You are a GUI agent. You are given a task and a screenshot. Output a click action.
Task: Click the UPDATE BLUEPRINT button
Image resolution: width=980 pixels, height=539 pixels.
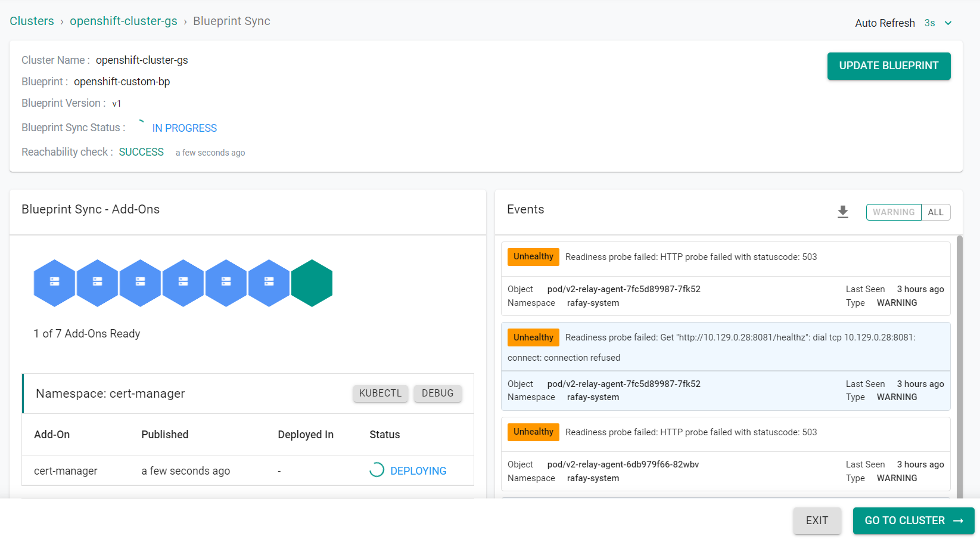889,66
